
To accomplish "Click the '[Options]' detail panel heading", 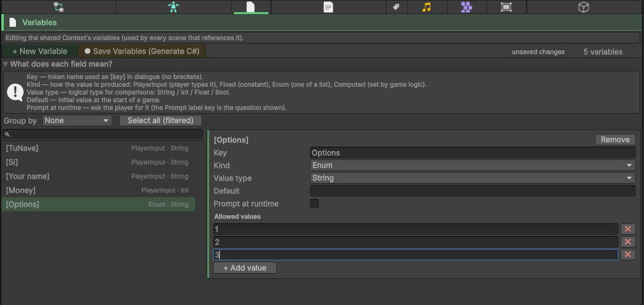I will coord(231,140).
